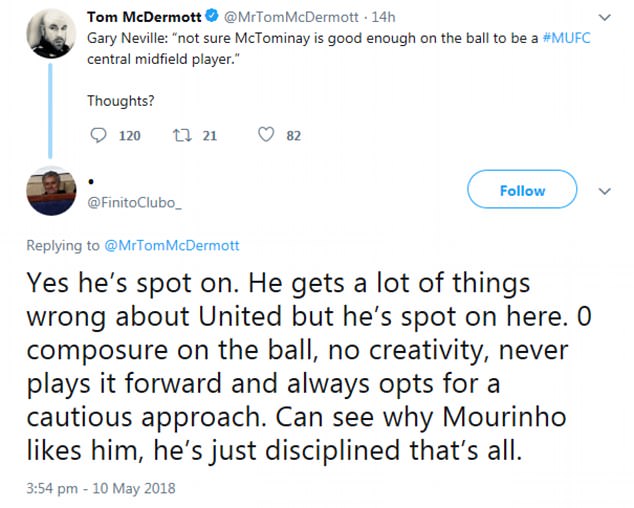Open the chevron menu beside Follow
The height and width of the screenshot is (508, 634).
click(x=603, y=190)
